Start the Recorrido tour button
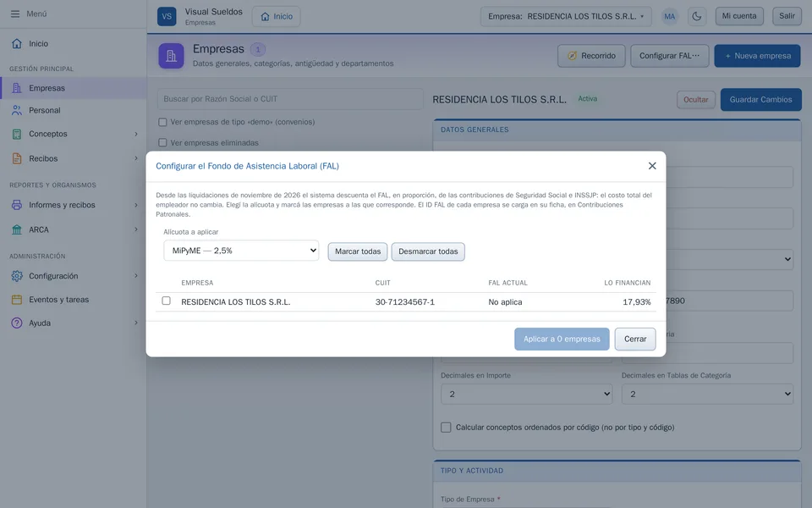The image size is (812, 508). 591,56
